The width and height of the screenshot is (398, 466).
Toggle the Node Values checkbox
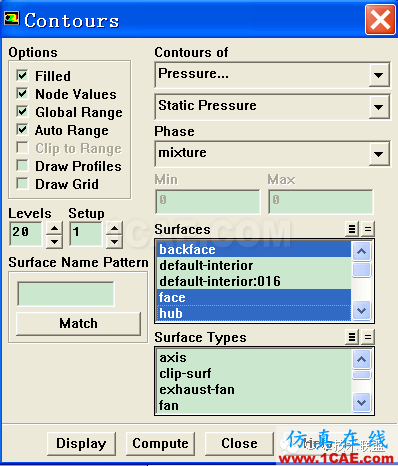click(22, 94)
